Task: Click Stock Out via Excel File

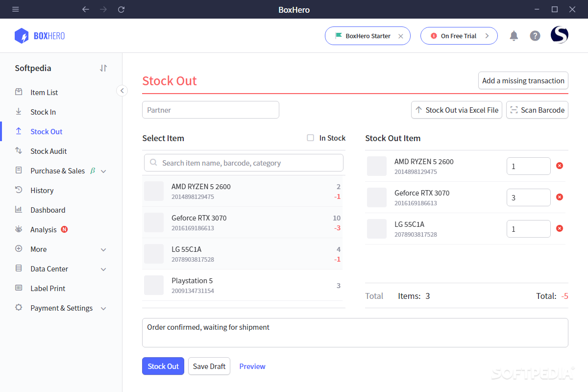Action: pos(457,110)
